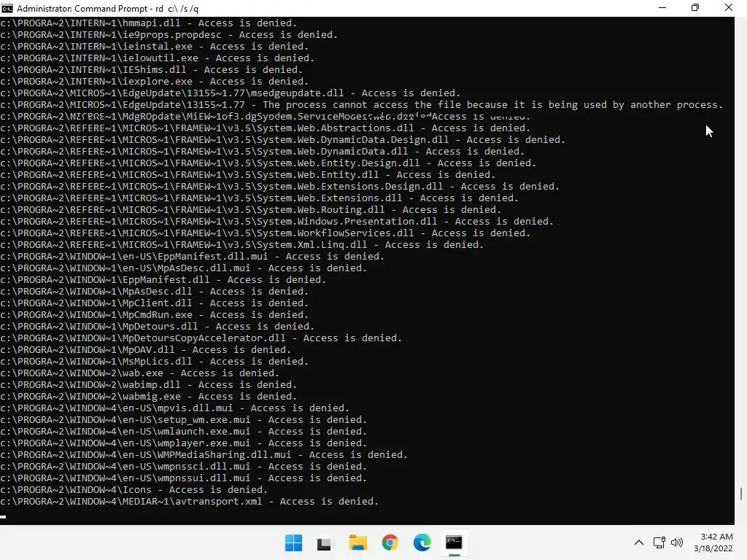Open the Windows Start menu

pyautogui.click(x=293, y=542)
